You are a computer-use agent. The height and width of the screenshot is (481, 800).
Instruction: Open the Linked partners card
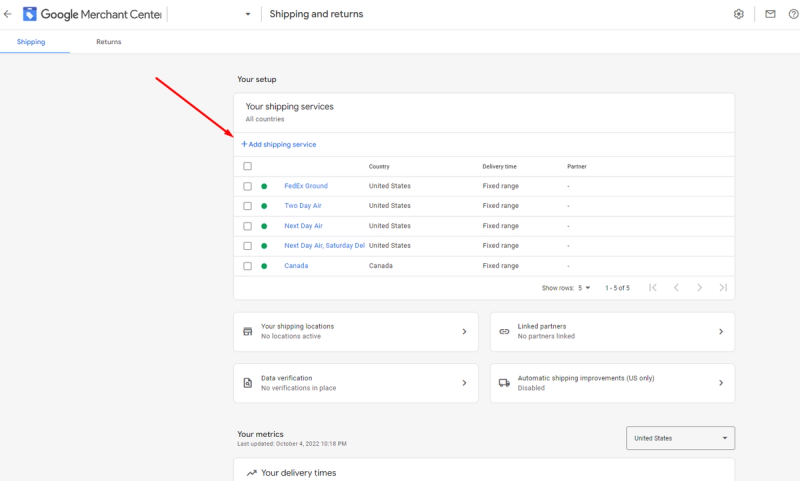pos(612,332)
